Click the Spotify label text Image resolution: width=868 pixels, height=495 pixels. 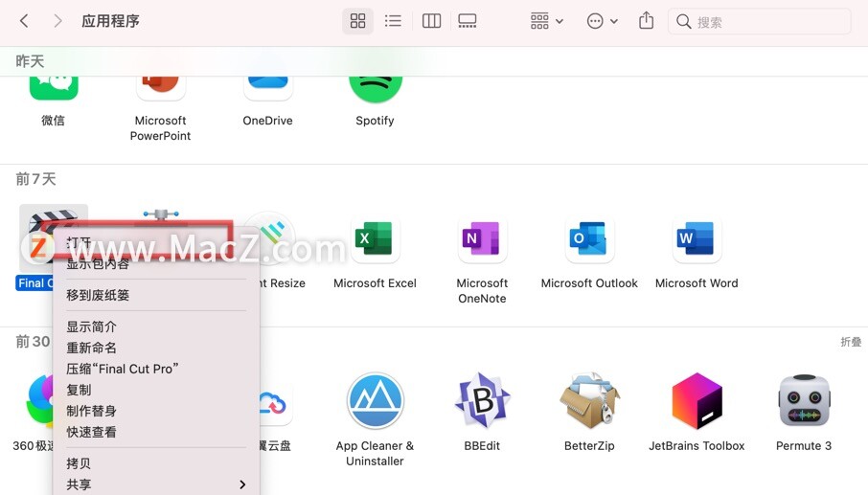point(375,121)
